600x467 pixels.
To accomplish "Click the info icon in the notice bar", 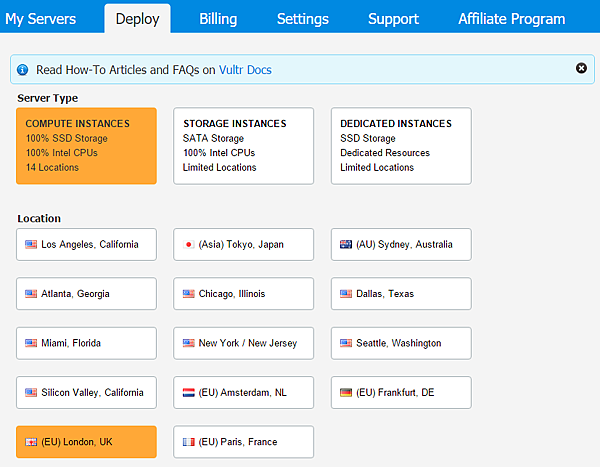I will tap(23, 70).
